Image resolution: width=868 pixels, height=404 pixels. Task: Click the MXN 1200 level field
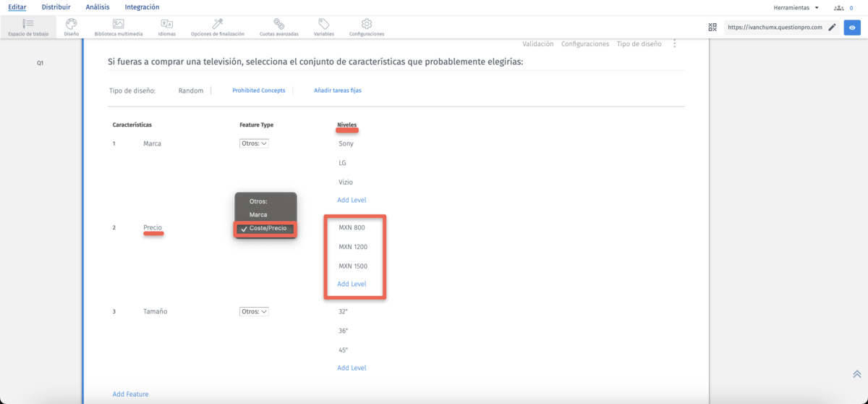353,247
